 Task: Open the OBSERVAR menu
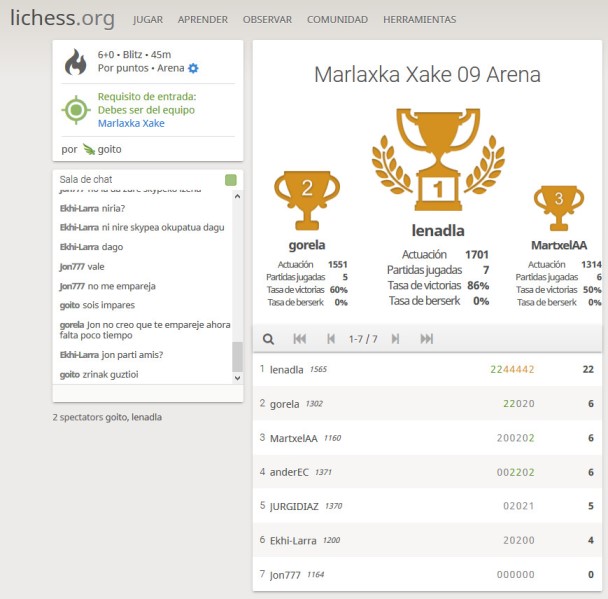pyautogui.click(x=267, y=19)
